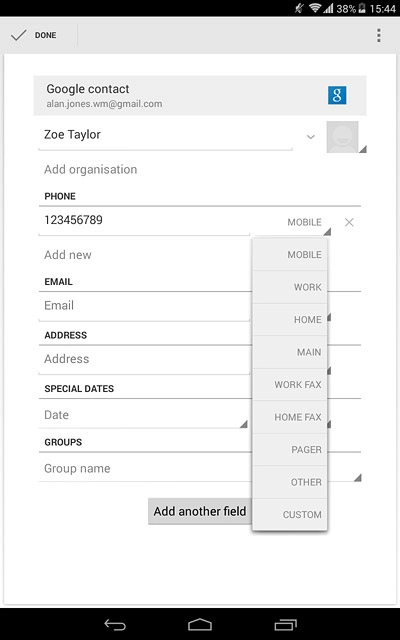400x640 pixels.
Task: Tap the Done checkmark icon
Action: click(19, 36)
